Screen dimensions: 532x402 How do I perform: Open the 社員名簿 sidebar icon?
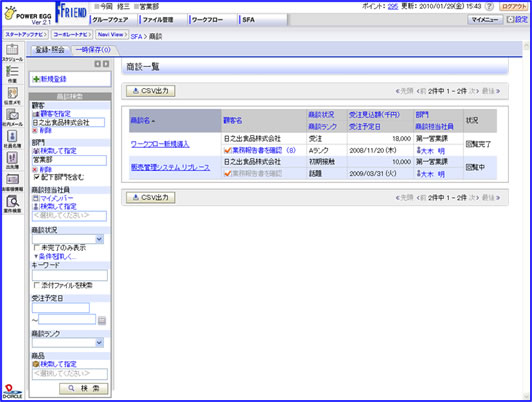12,136
